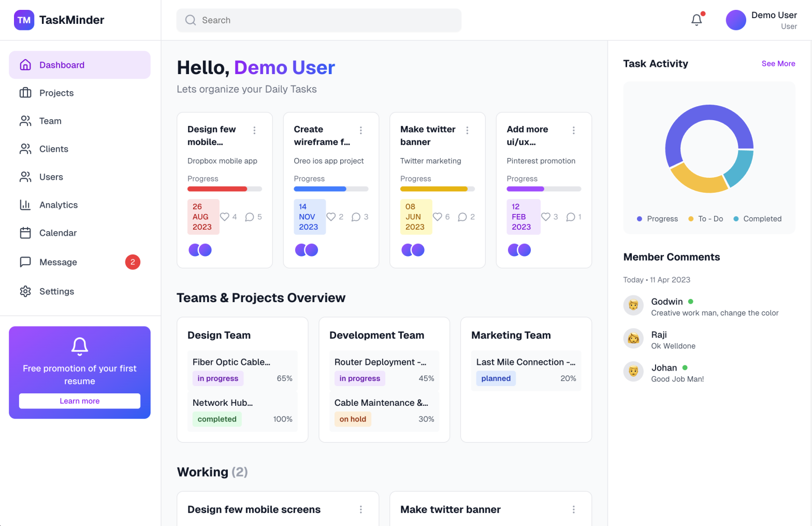Viewport: 812px width, 526px height.
Task: Click the Demo User profile avatar
Action: coord(735,20)
